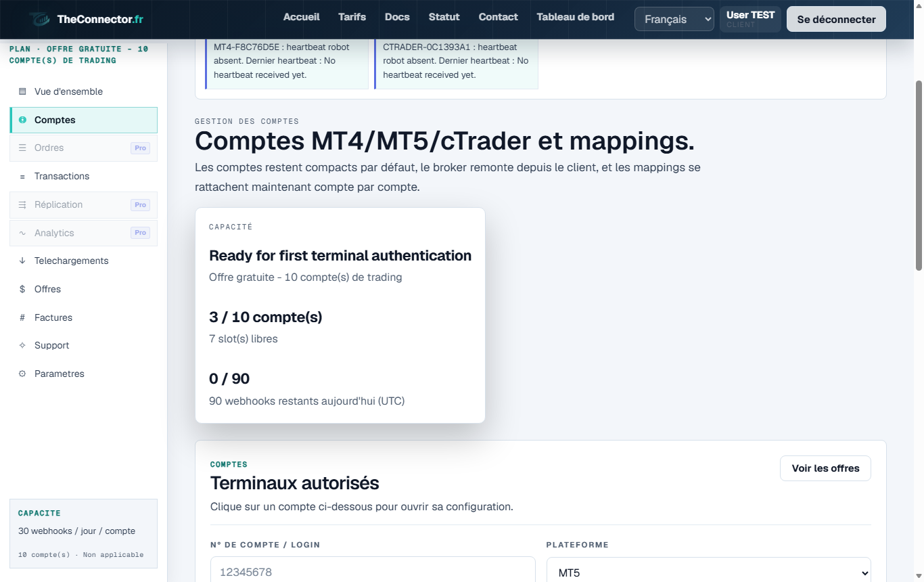Click '7 slot(s) libres' text
The width and height of the screenshot is (924, 582).
tap(244, 339)
